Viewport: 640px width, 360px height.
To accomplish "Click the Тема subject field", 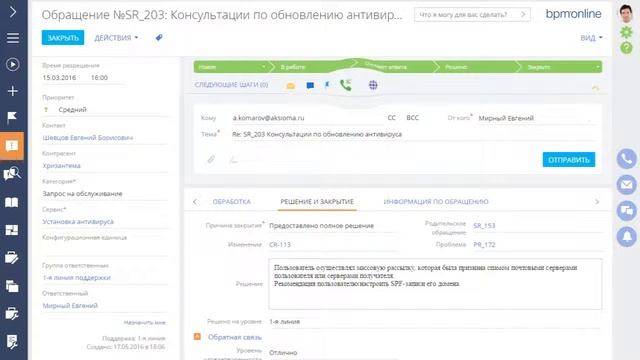I will pyautogui.click(x=412, y=134).
